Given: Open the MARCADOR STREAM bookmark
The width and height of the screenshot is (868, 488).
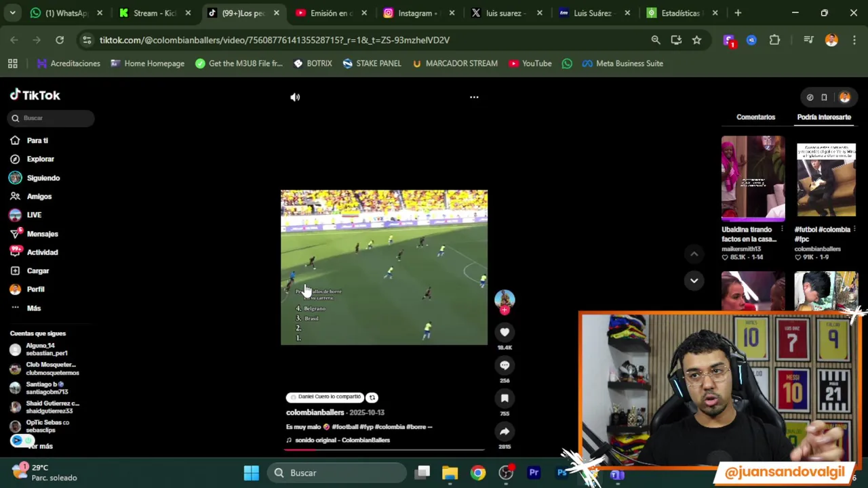Looking at the screenshot, I should 454,63.
